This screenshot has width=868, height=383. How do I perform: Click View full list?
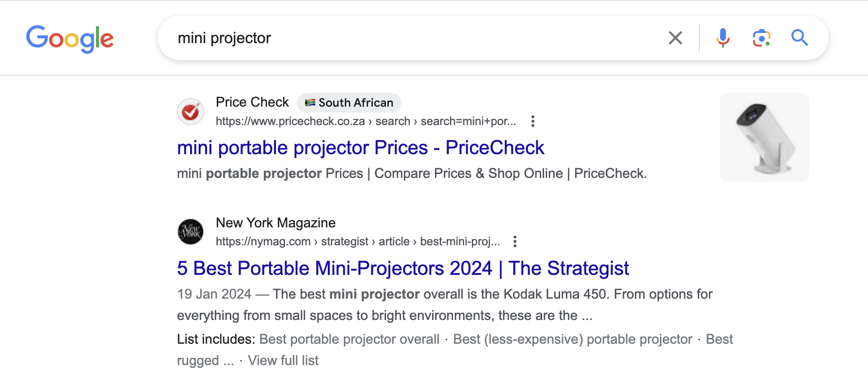click(x=283, y=361)
